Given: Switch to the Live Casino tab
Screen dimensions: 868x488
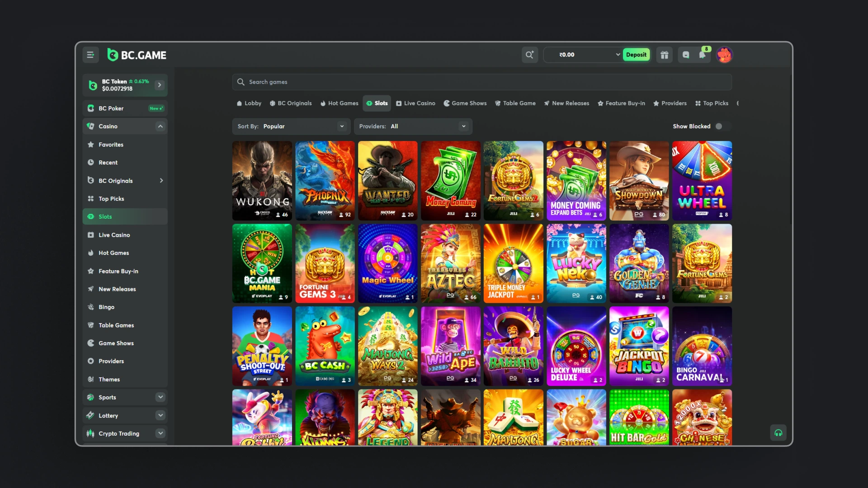Looking at the screenshot, I should [415, 103].
